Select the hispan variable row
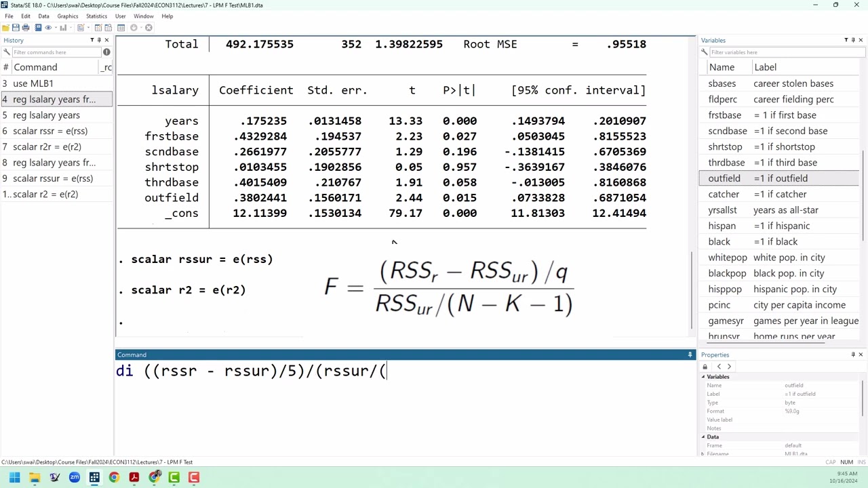The height and width of the screenshot is (488, 868). pyautogui.click(x=778, y=226)
